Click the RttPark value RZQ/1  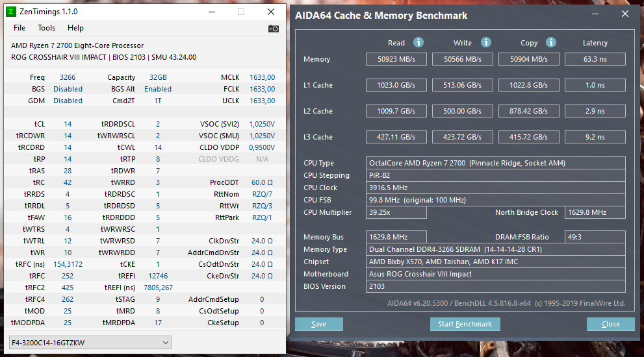point(262,217)
